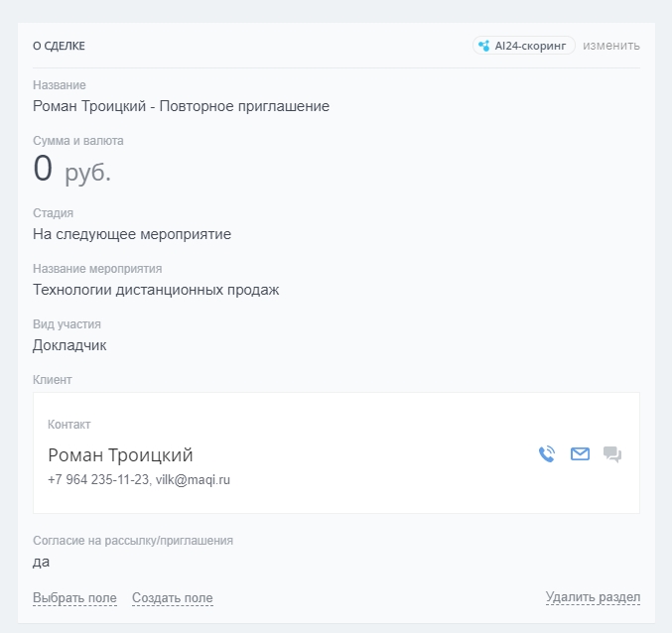This screenshot has height=633, width=672.
Task: Edit the 0 руб. amount field
Action: 71,170
